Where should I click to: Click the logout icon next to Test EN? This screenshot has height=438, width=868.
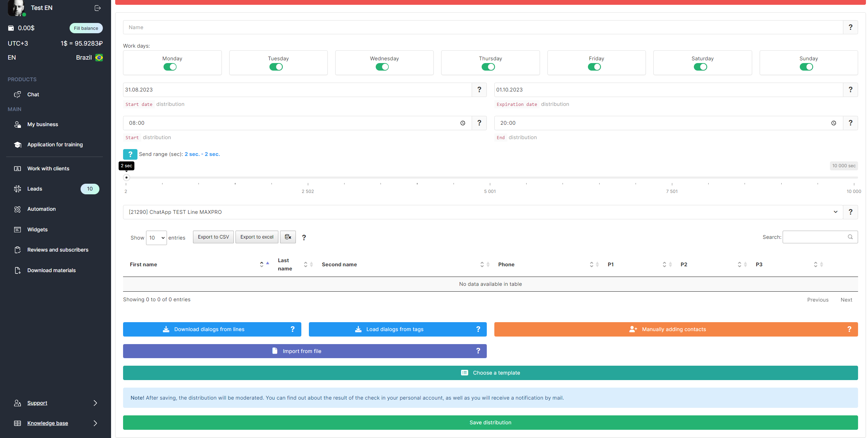pos(98,8)
